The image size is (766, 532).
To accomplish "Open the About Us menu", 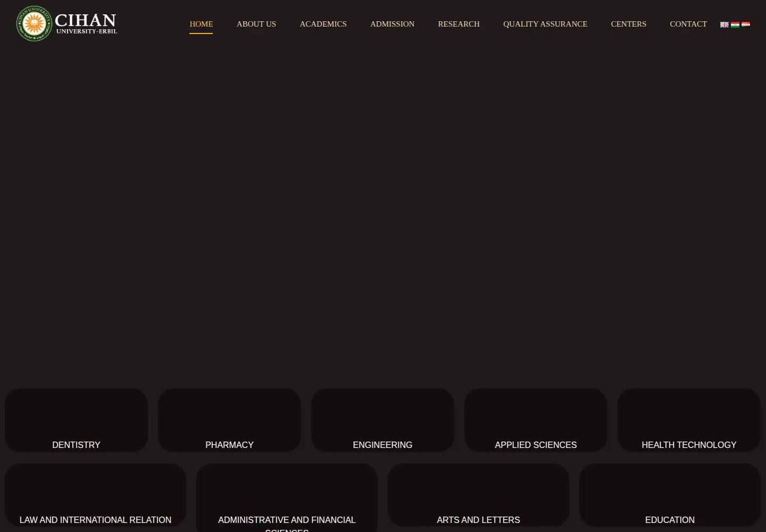I will (x=256, y=24).
